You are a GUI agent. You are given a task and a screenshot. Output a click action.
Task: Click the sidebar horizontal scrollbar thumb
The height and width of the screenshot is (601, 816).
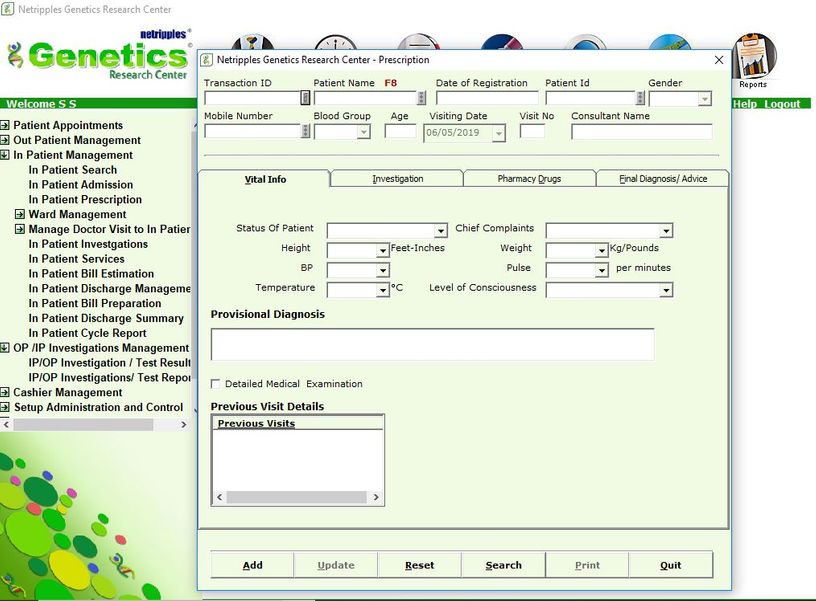coord(83,425)
